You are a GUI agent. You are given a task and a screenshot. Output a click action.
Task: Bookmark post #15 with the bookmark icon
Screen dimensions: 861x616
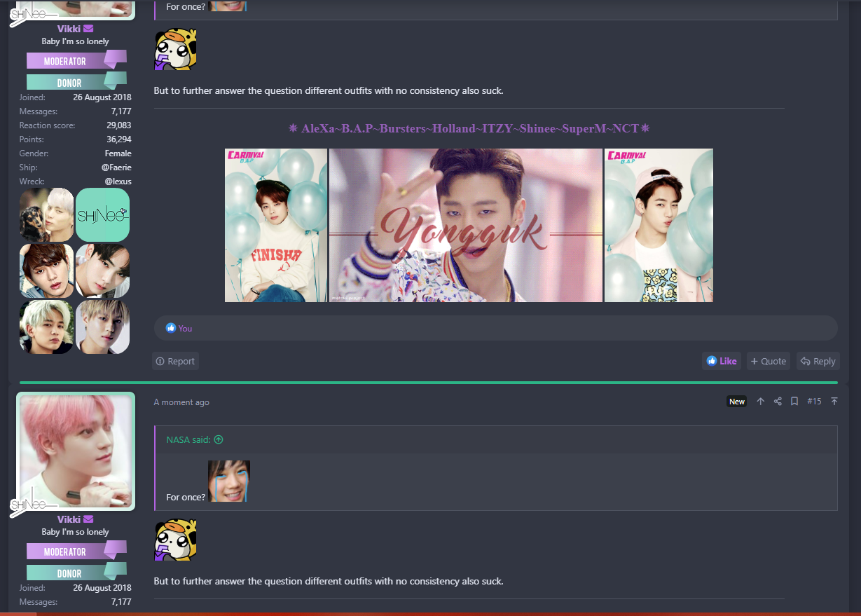[794, 402]
